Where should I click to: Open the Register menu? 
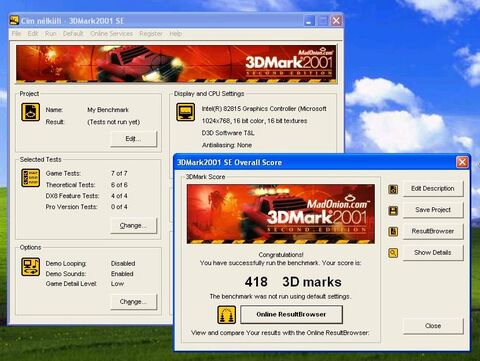click(151, 34)
